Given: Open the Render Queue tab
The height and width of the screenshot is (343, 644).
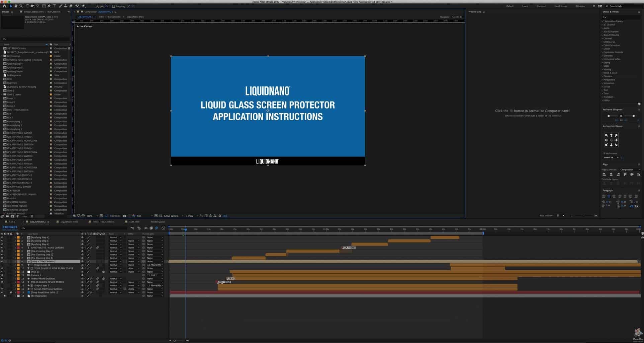Looking at the screenshot, I should pyautogui.click(x=158, y=222).
